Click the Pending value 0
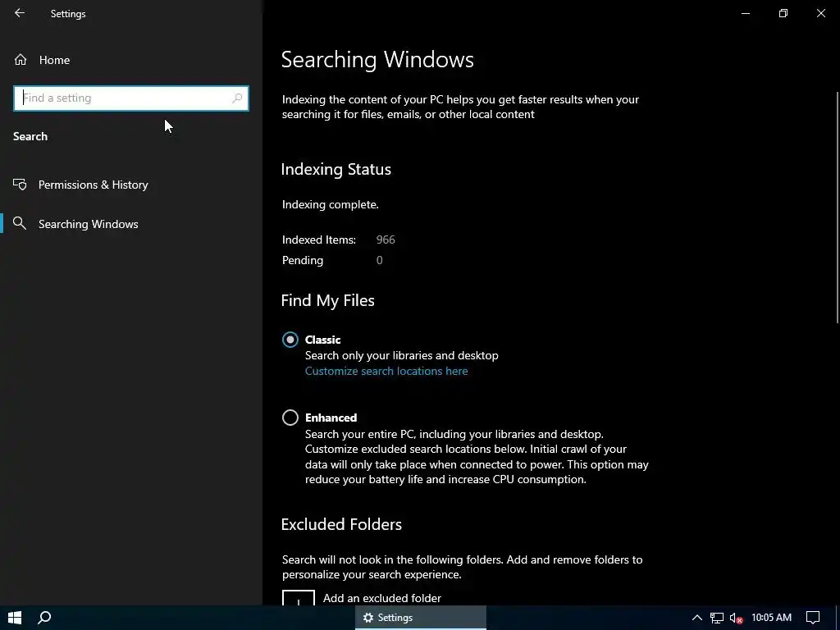This screenshot has height=630, width=840. tap(379, 260)
